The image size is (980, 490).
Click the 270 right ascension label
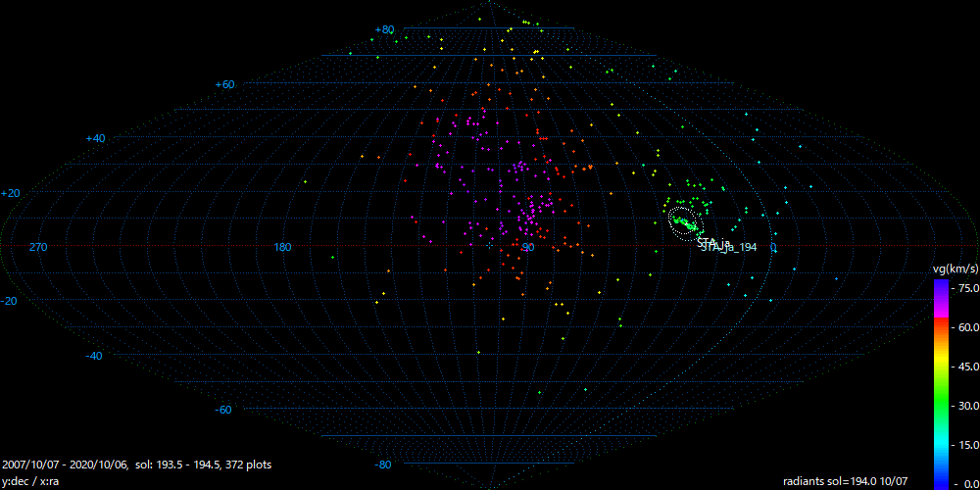39,247
